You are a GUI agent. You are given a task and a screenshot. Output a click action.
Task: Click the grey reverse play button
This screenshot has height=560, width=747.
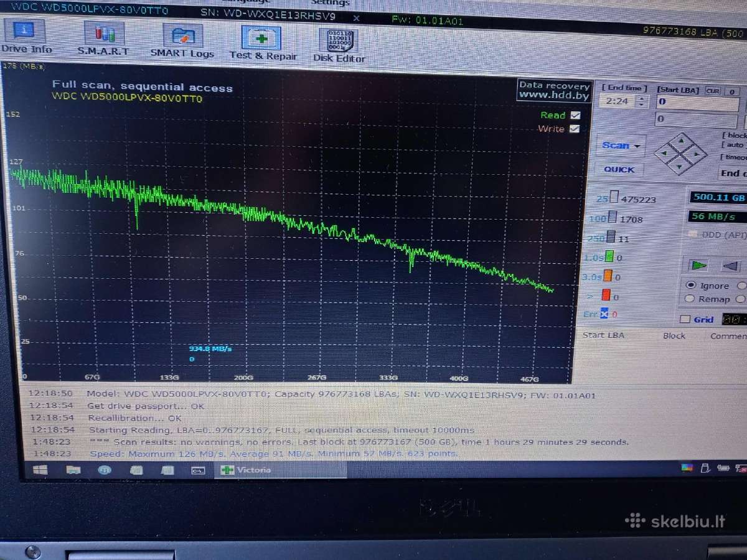tap(731, 266)
